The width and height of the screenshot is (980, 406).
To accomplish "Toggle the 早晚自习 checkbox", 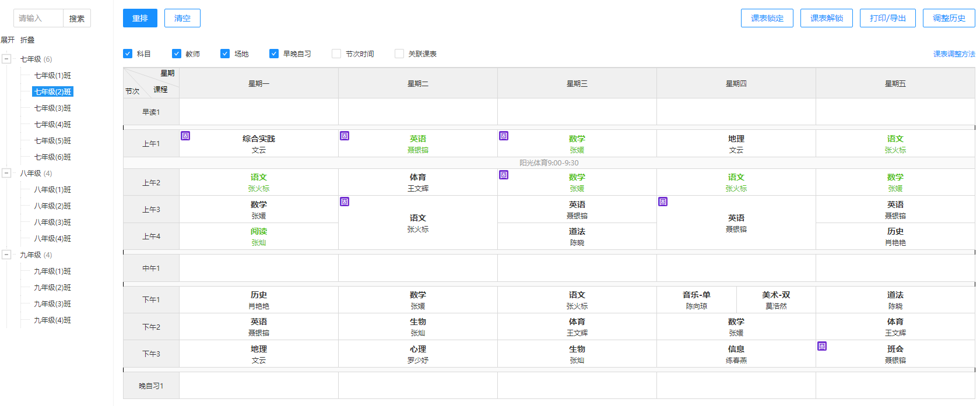I will tap(274, 54).
